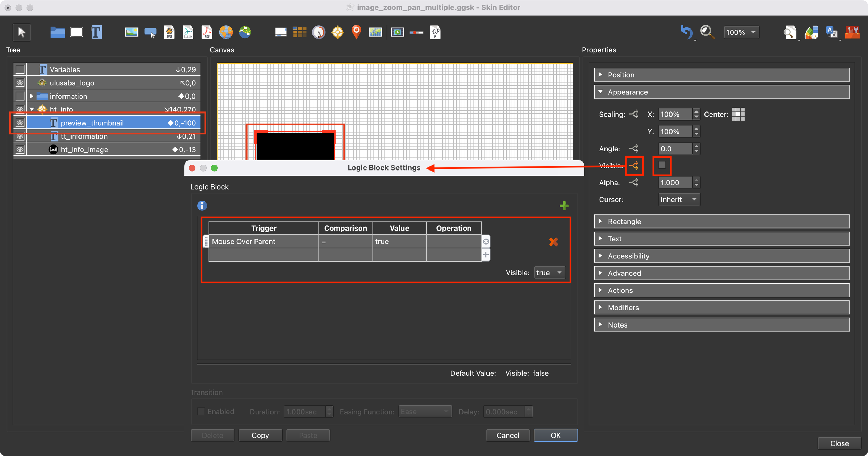Remove the Mouse Over Parent trigger row

coord(486,241)
